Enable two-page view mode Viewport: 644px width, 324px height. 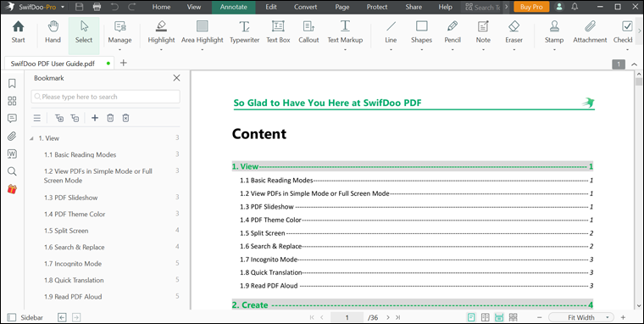point(485,317)
